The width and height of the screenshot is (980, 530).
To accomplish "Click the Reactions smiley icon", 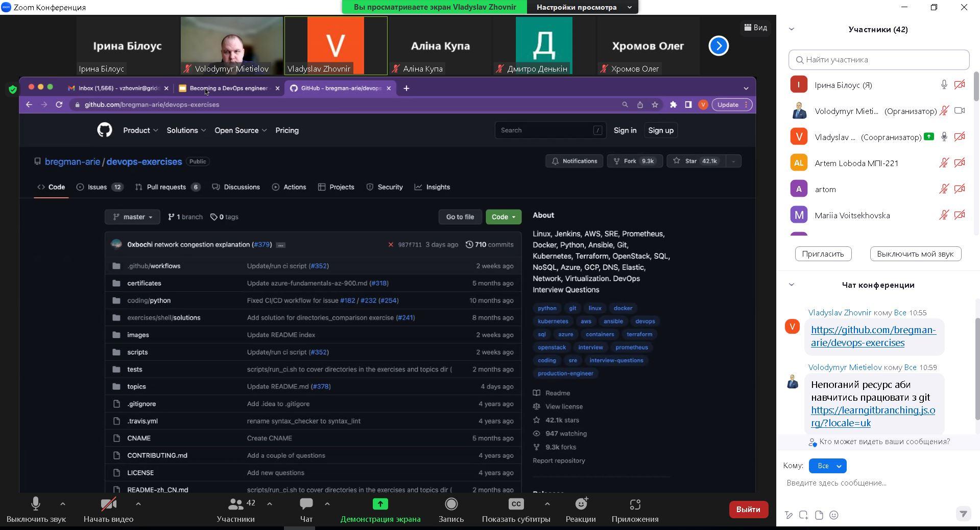I will (x=581, y=504).
